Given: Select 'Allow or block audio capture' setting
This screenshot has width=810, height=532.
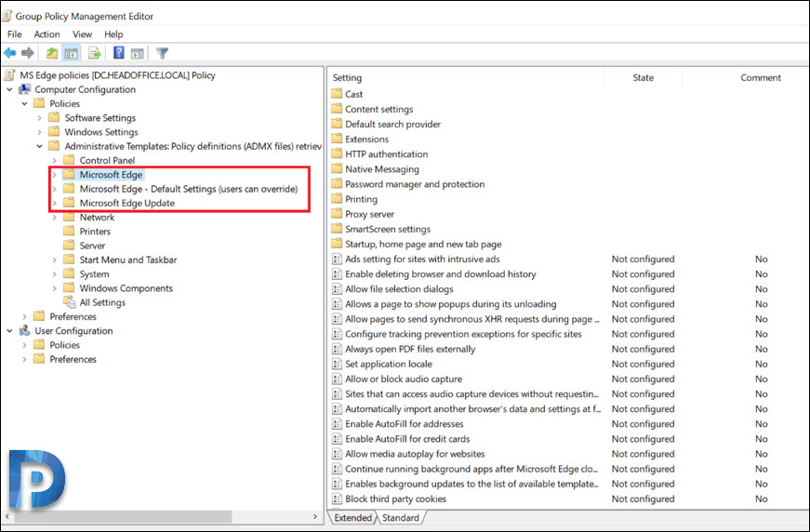Looking at the screenshot, I should pos(404,379).
